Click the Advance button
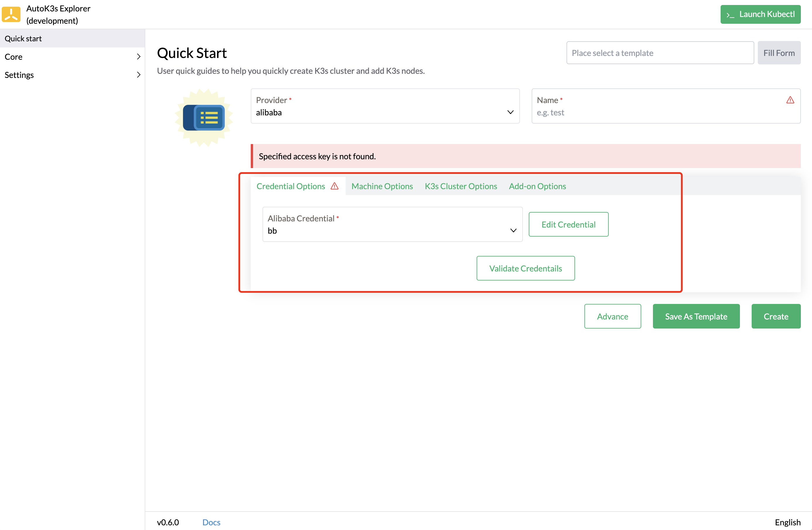Screen dimensions: 812x530 [x=613, y=316]
